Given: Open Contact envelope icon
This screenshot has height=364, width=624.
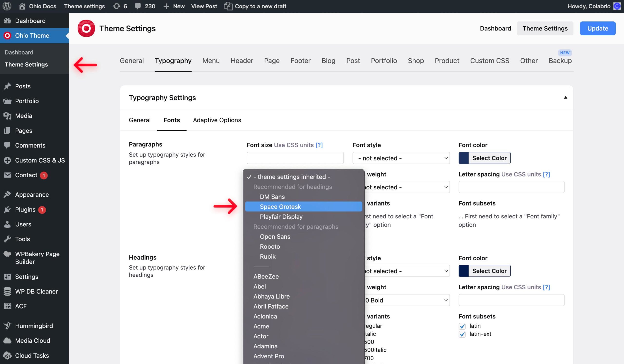Looking at the screenshot, I should (x=7, y=175).
